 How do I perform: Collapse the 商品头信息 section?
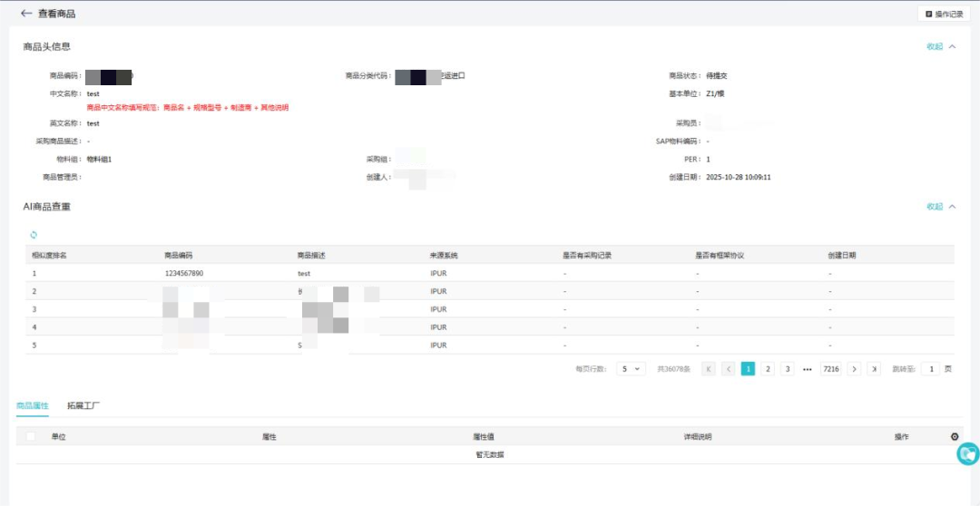pos(941,46)
